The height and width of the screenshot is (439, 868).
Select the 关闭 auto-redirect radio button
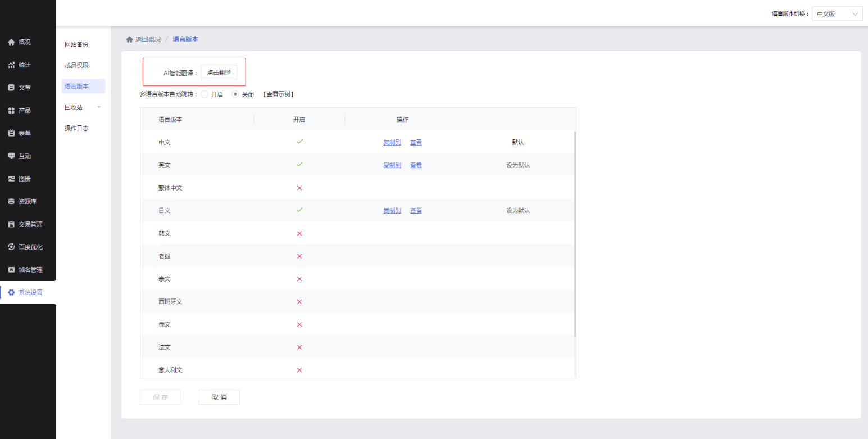235,94
